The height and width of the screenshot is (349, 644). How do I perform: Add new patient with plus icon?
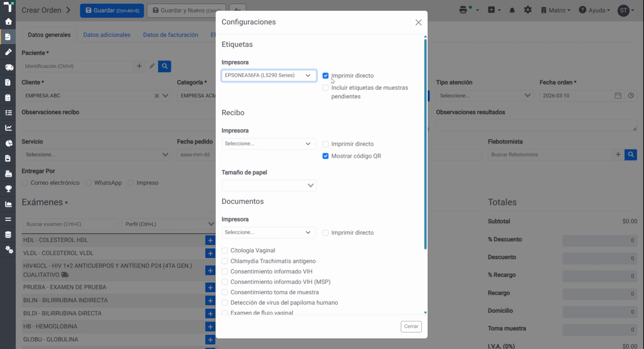[x=139, y=66]
